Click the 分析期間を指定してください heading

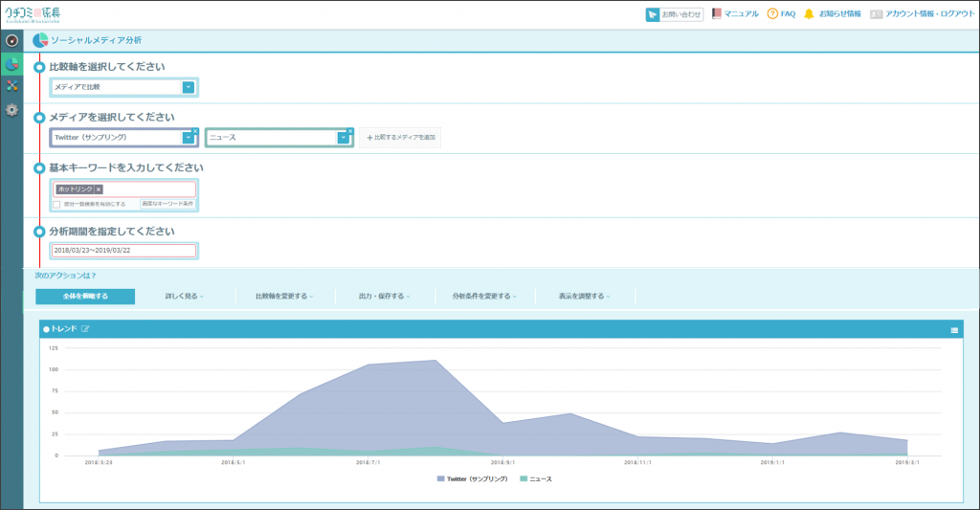pyautogui.click(x=112, y=232)
